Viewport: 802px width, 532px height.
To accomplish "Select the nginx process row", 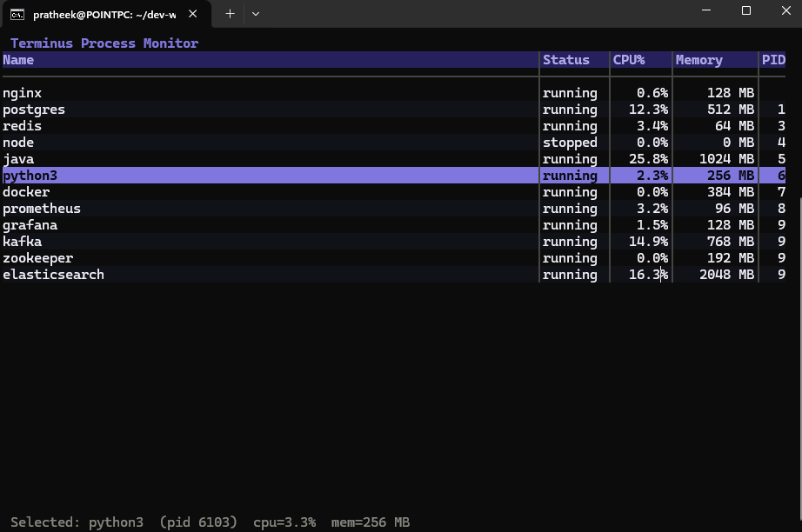I will 394,93.
